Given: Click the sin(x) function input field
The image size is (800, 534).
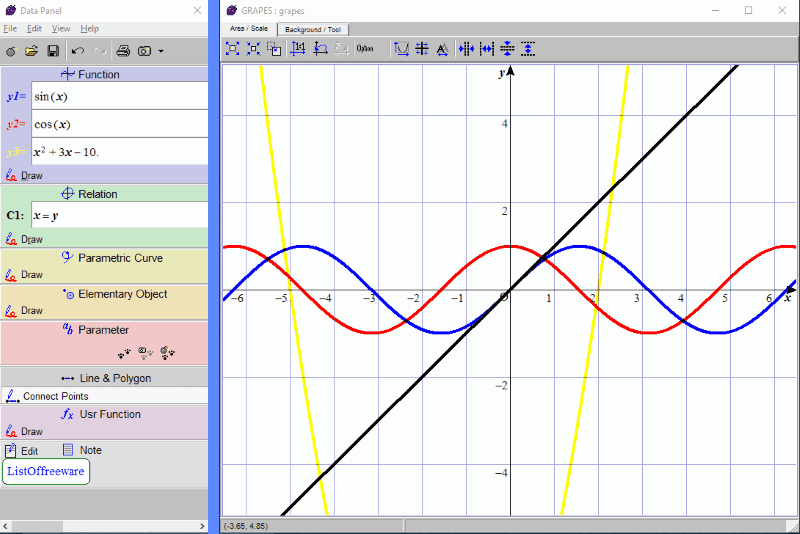Looking at the screenshot, I should 119,97.
